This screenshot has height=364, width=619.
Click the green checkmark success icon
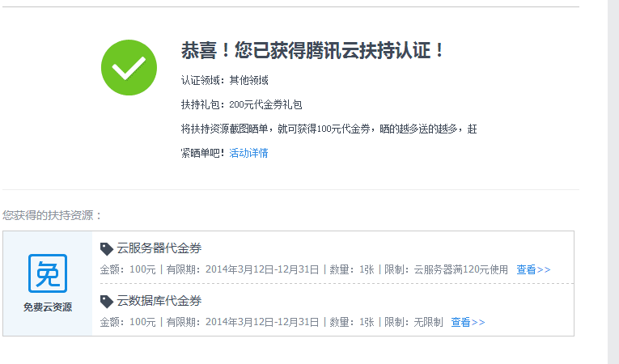pos(129,67)
